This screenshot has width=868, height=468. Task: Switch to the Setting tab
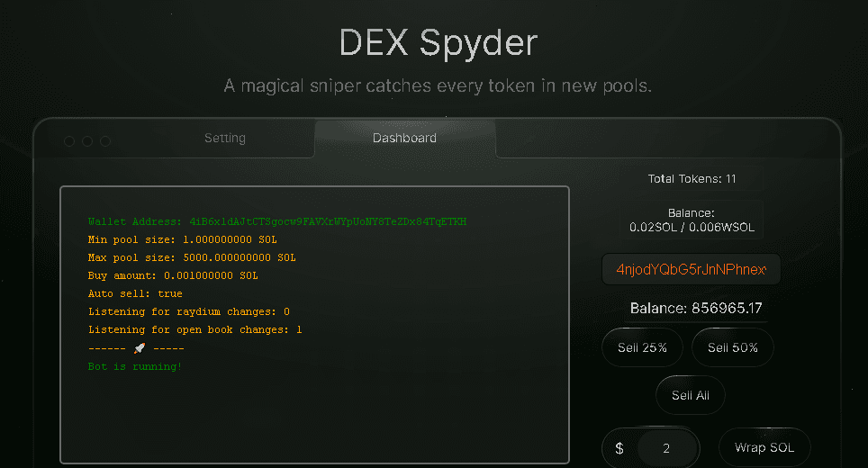click(225, 139)
